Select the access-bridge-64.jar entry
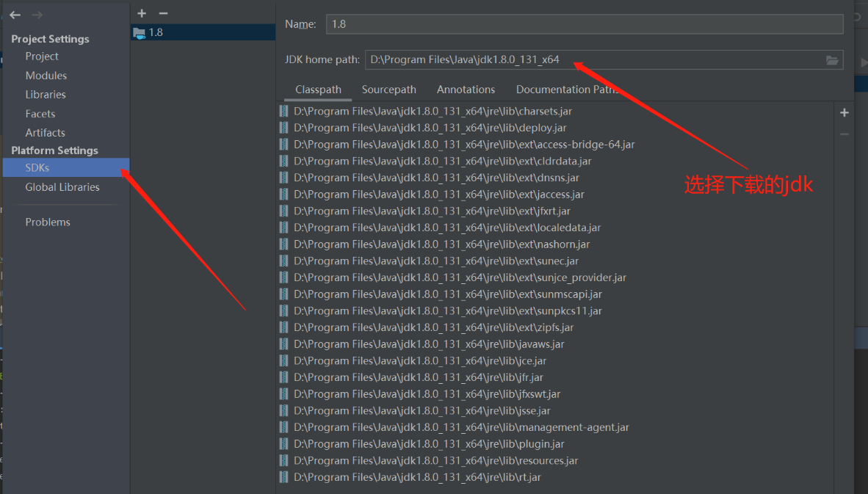 [464, 145]
